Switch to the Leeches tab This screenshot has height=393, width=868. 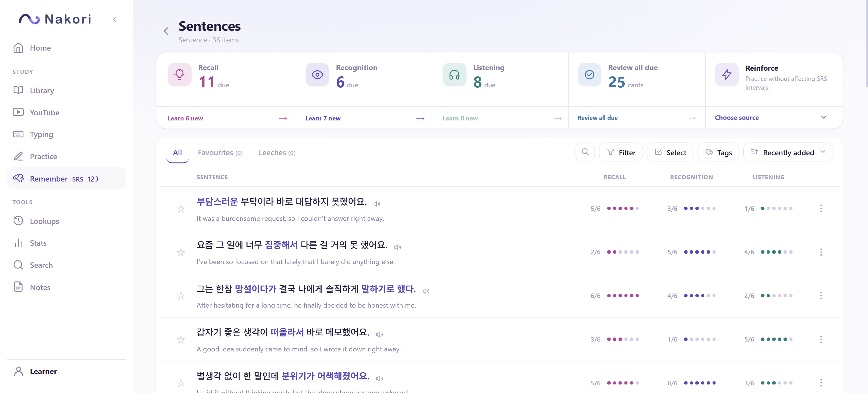pyautogui.click(x=277, y=153)
